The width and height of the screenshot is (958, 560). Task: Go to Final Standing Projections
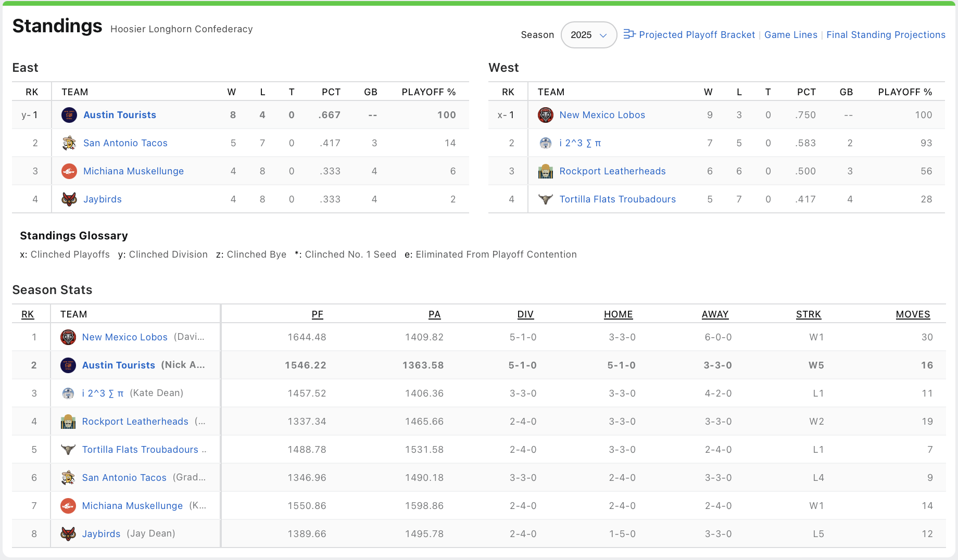[x=886, y=35]
